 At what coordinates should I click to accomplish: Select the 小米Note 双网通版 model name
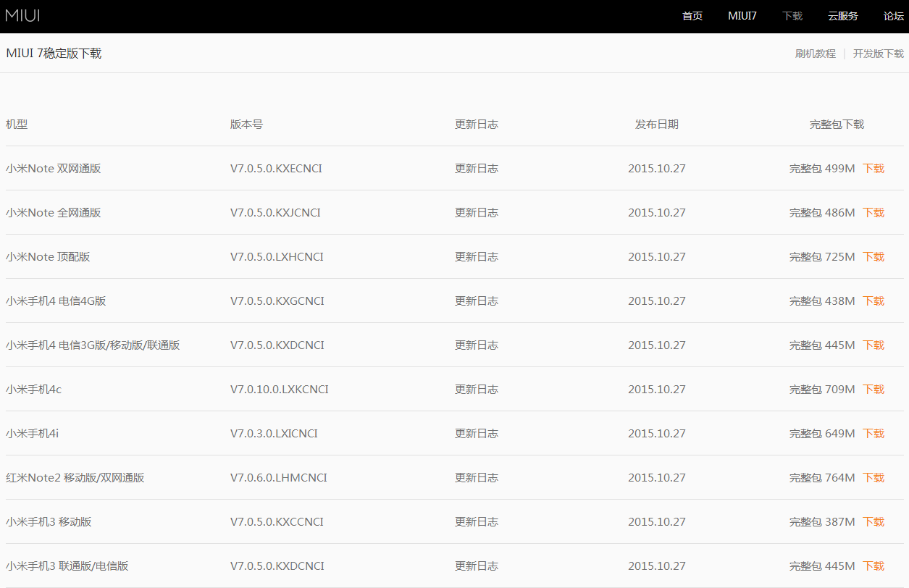pos(54,169)
